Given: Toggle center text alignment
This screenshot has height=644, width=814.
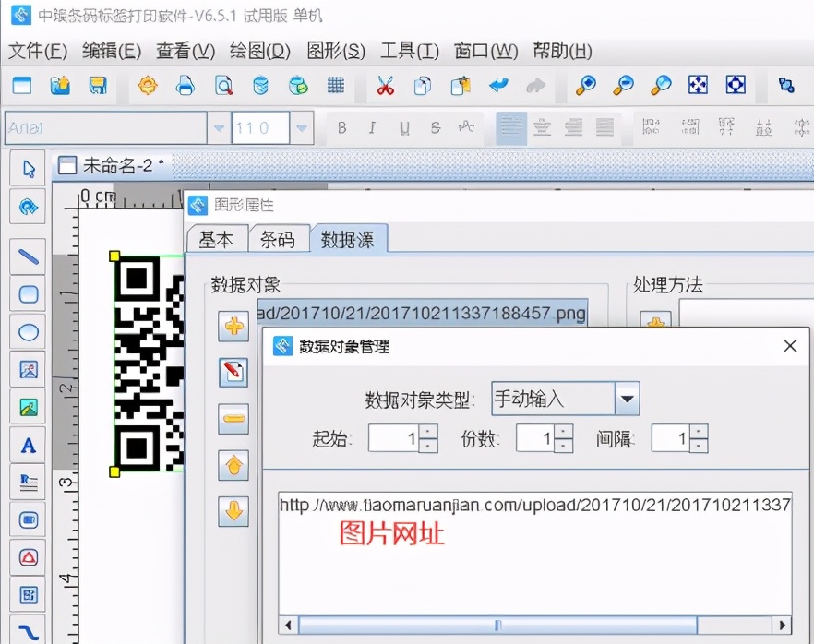Looking at the screenshot, I should click(x=543, y=127).
